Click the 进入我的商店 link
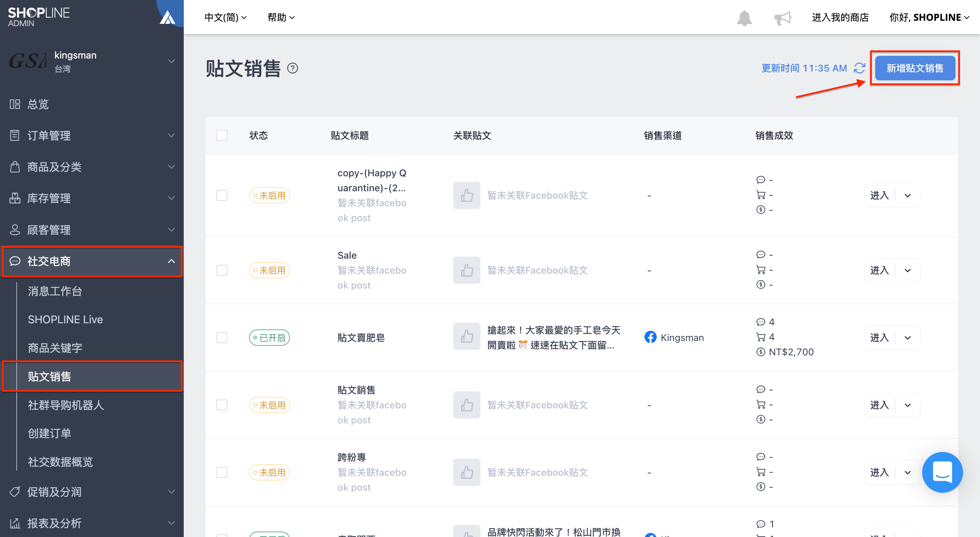Viewport: 980px width, 537px height. tap(840, 17)
